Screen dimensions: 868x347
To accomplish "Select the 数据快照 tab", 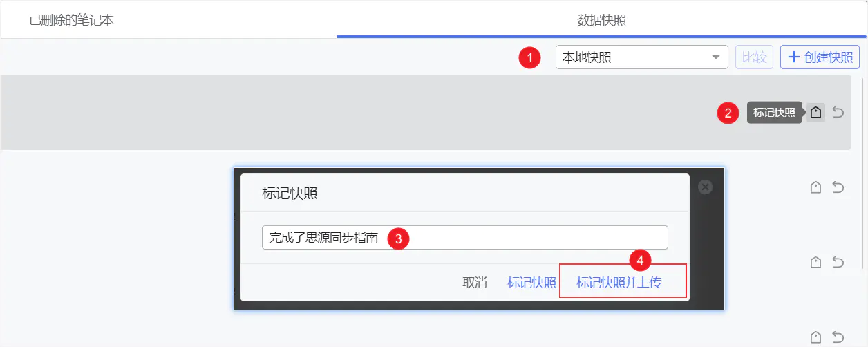I will (x=601, y=20).
